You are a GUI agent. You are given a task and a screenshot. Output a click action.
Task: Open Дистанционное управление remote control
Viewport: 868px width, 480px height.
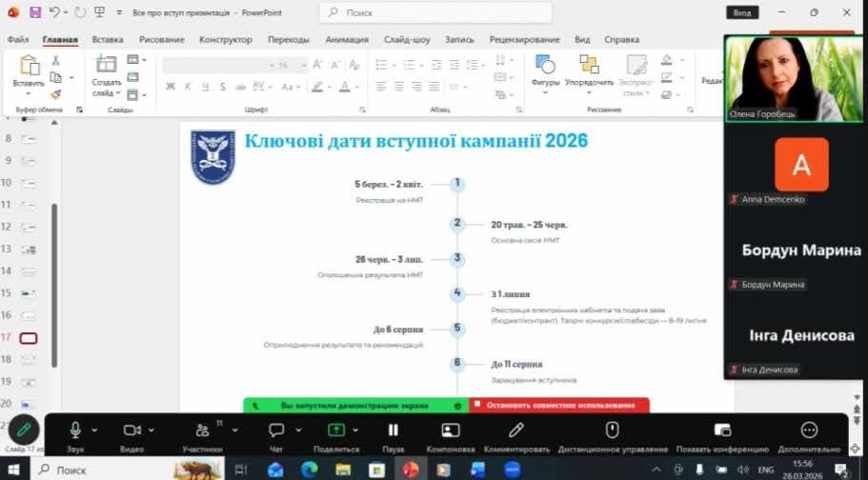(613, 430)
